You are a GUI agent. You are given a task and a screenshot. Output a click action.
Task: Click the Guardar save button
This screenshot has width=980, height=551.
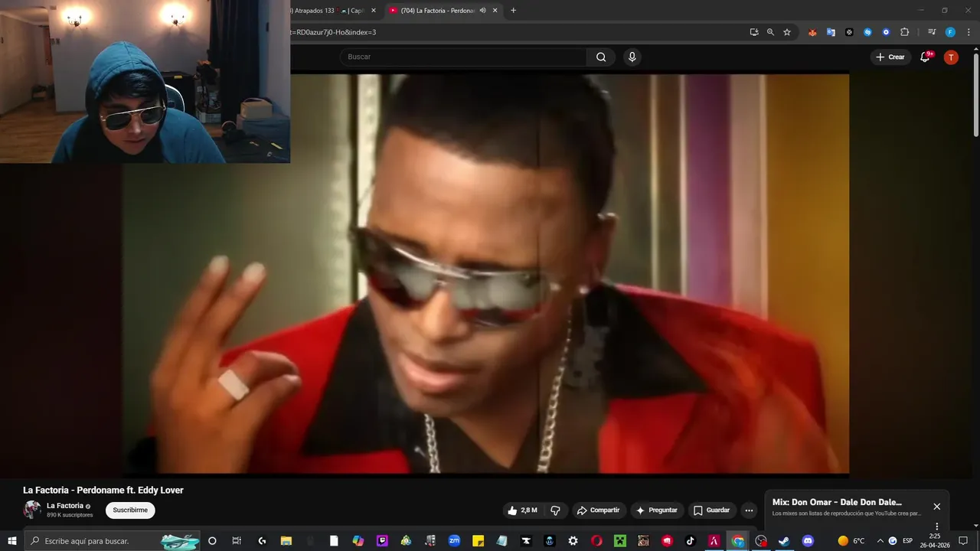[711, 510]
